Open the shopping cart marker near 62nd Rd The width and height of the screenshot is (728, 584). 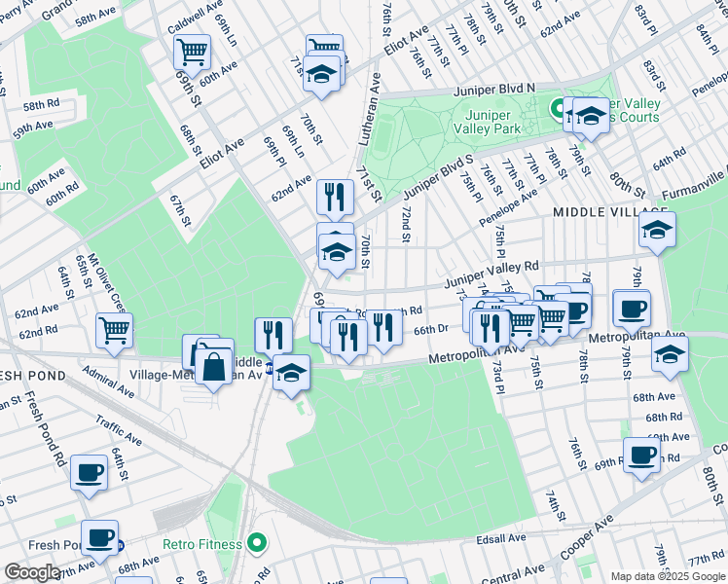coord(115,330)
